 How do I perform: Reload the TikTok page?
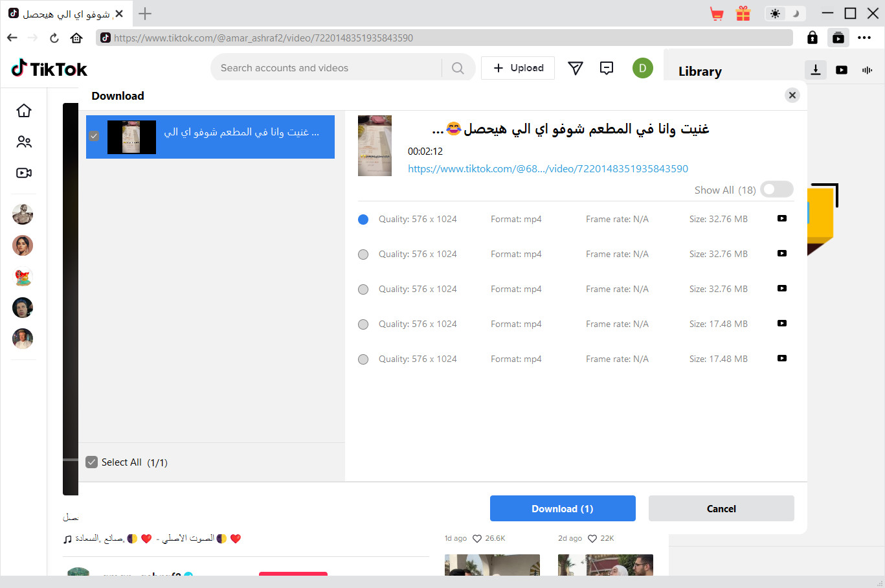pyautogui.click(x=54, y=38)
